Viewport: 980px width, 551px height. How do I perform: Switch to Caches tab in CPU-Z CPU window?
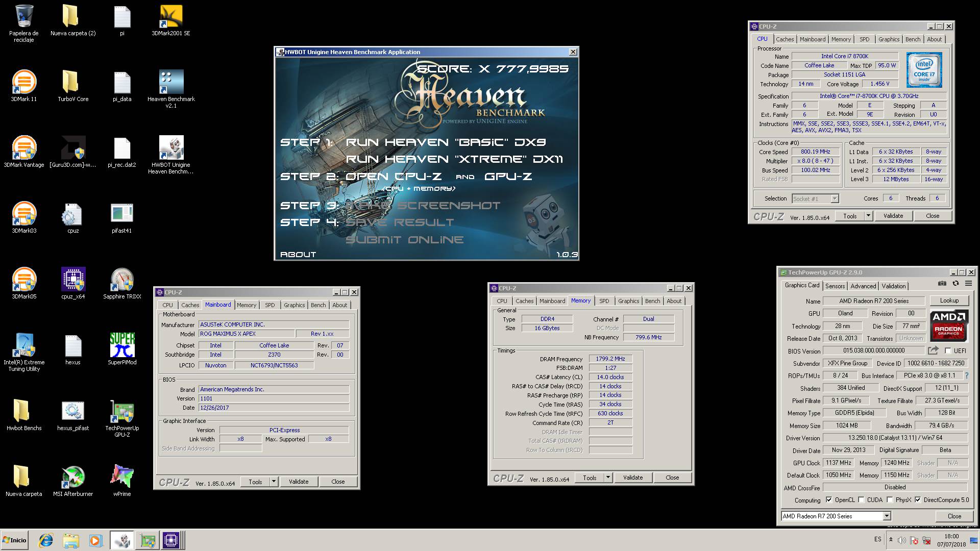785,39
